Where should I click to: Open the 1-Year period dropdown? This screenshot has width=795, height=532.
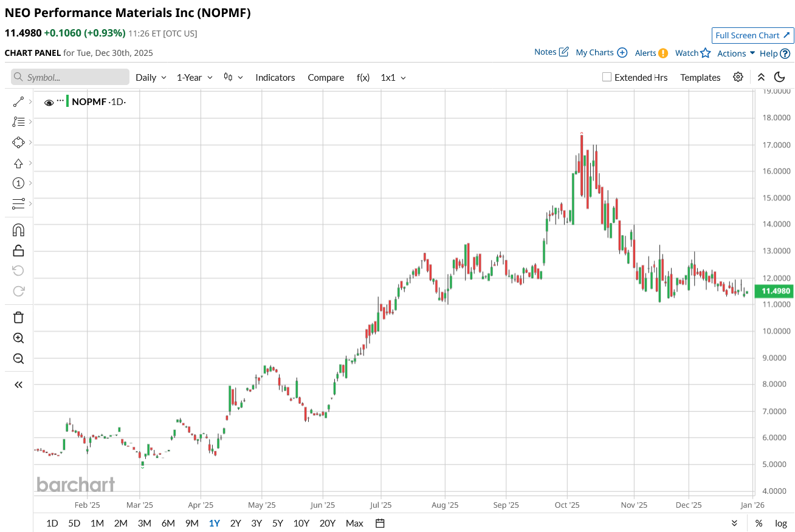(x=194, y=78)
